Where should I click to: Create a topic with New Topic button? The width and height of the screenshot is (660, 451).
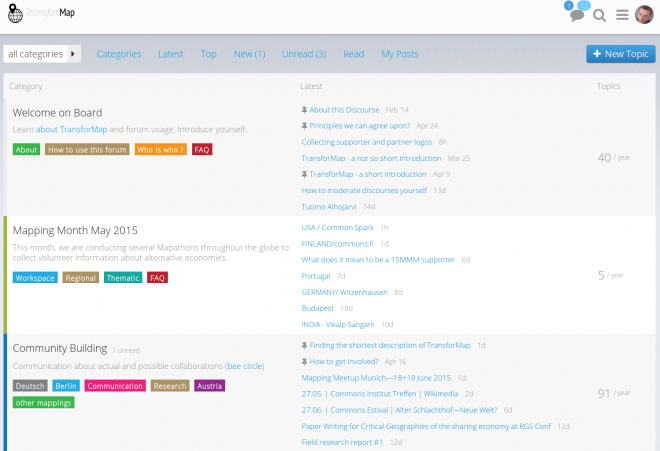coord(621,54)
